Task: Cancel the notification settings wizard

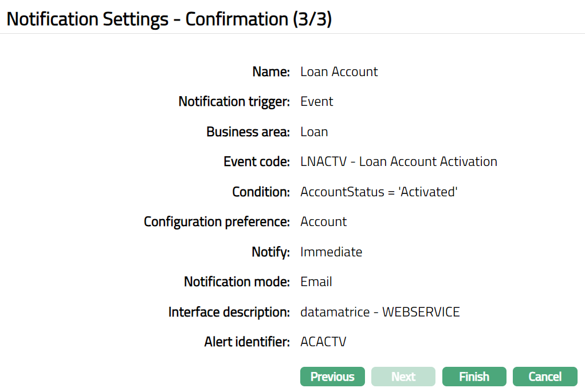Action: [545, 377]
